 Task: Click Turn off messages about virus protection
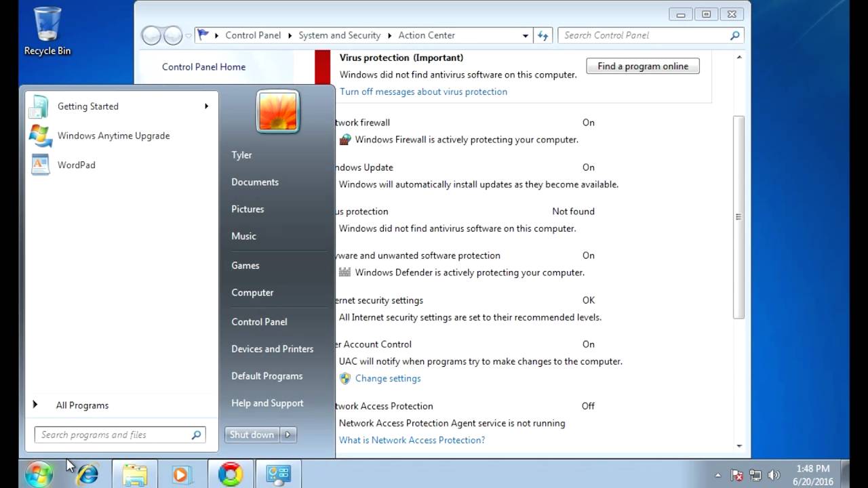[423, 91]
